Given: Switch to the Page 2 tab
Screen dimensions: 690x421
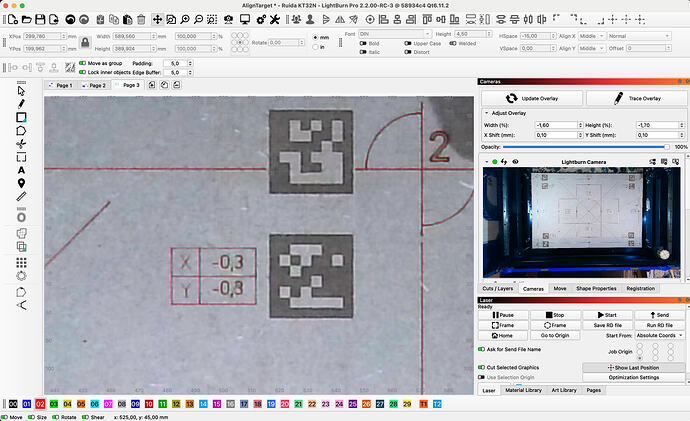Looking at the screenshot, I should 94,85.
